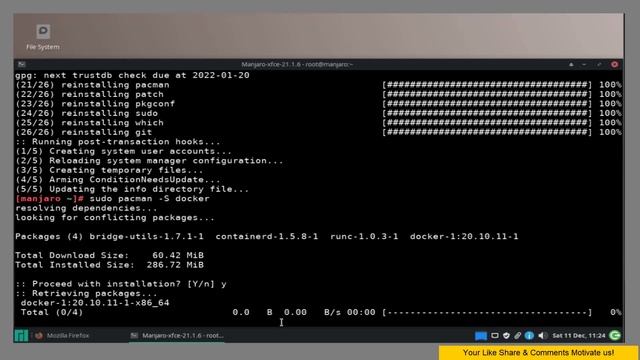The width and height of the screenshot is (640, 360).
Task: Minimize the terminal window
Action: [584, 64]
